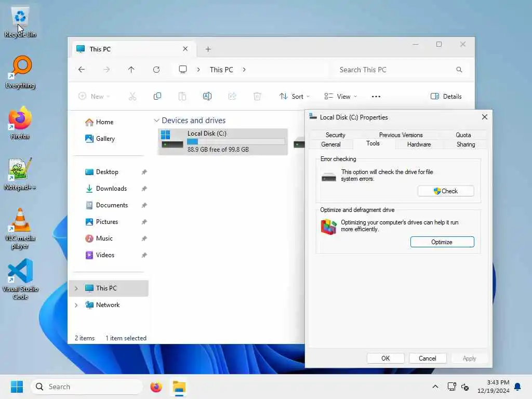The height and width of the screenshot is (399, 532).
Task: Select Local Disk (C:) drive tile
Action: point(223,141)
